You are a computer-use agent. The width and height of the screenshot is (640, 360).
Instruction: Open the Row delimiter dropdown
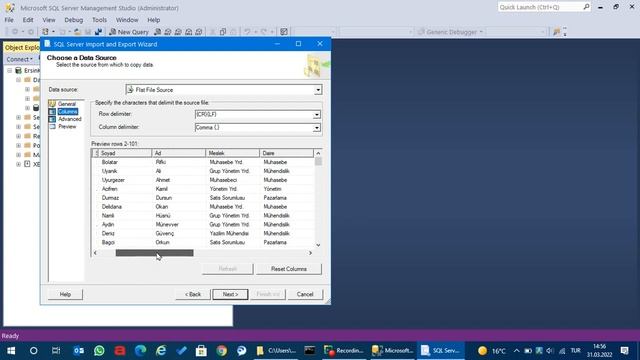coord(317,115)
